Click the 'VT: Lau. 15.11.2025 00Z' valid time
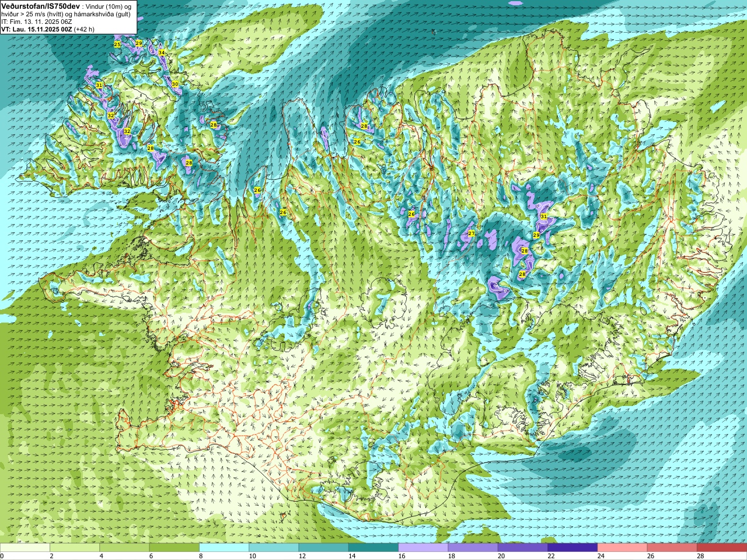Image resolution: width=747 pixels, height=560 pixels. [x=36, y=29]
